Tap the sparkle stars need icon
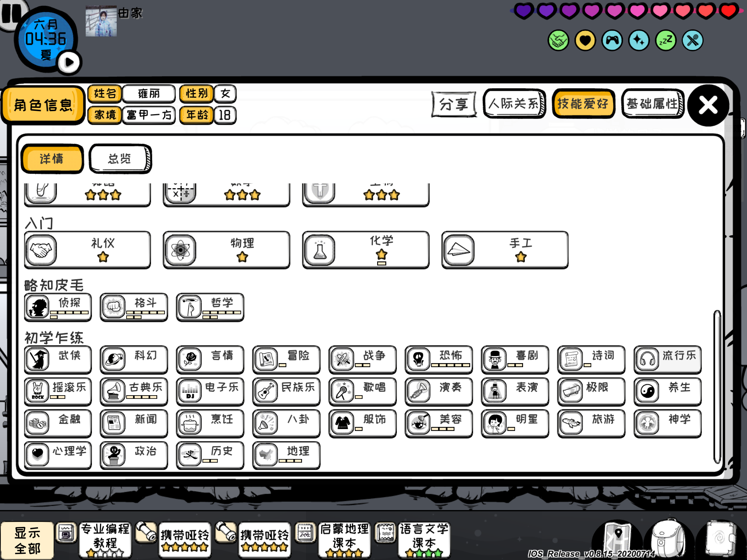Image resolution: width=747 pixels, height=560 pixels. (x=639, y=40)
